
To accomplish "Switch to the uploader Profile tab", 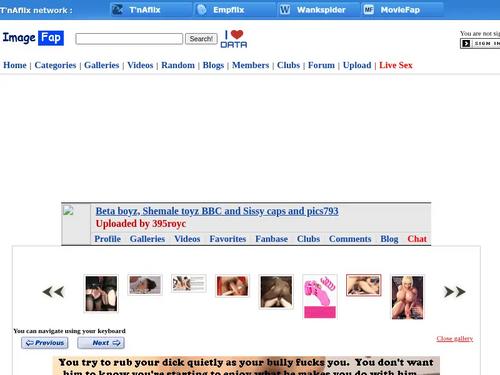I will point(107,239).
